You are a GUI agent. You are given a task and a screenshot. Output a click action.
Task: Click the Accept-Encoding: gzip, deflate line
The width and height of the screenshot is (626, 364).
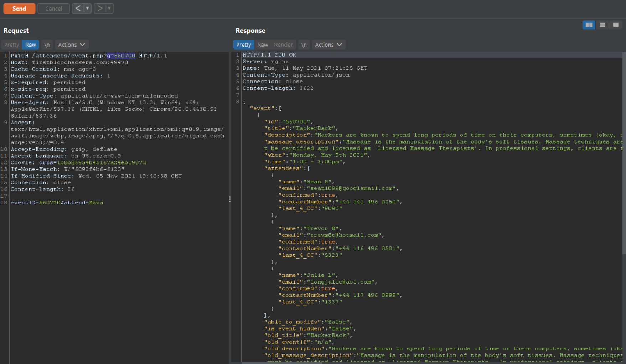[x=64, y=149]
